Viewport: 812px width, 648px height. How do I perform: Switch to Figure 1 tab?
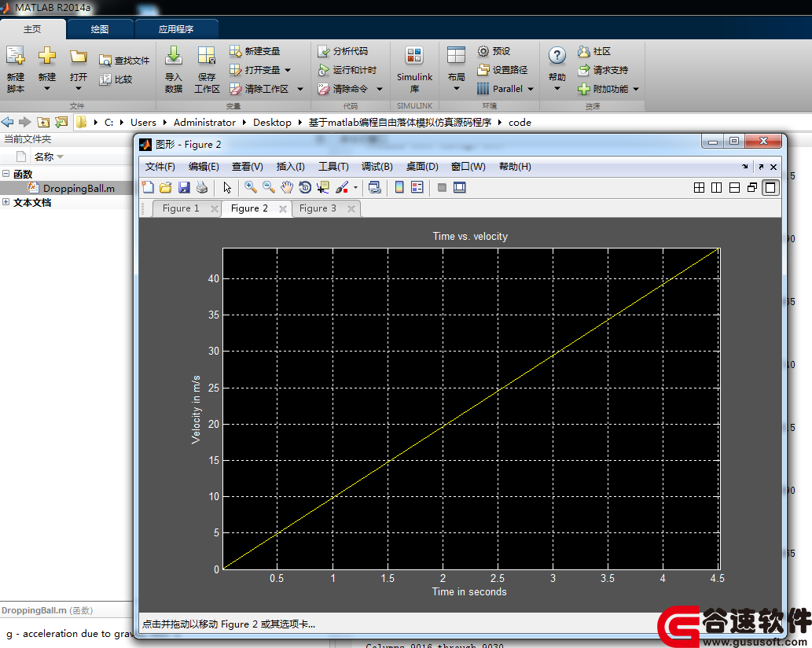click(181, 208)
